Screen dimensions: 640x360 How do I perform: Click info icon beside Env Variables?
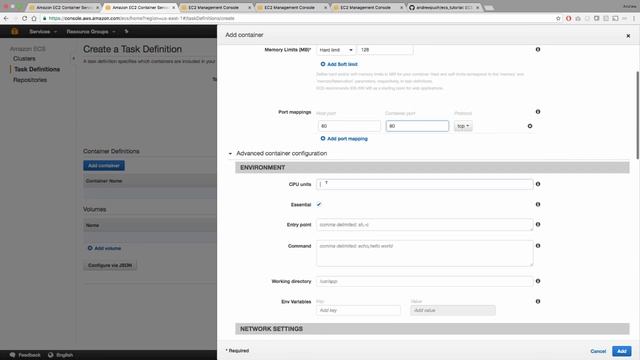click(538, 302)
